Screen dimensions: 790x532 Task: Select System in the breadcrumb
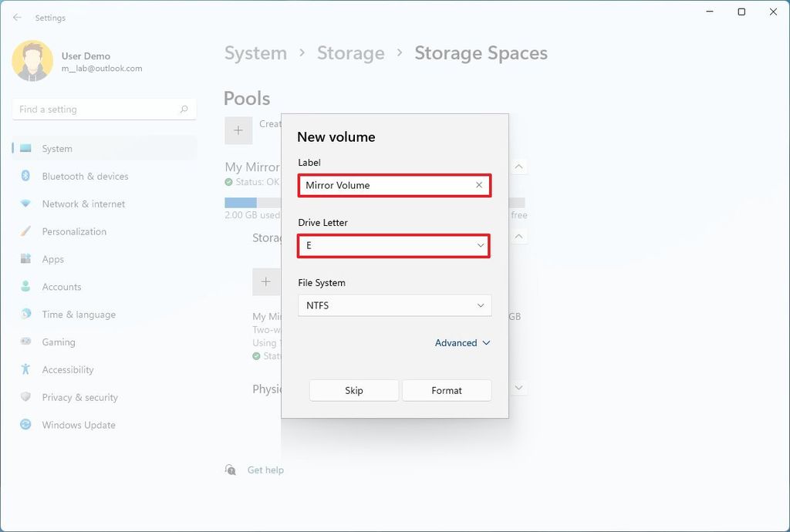tap(255, 52)
